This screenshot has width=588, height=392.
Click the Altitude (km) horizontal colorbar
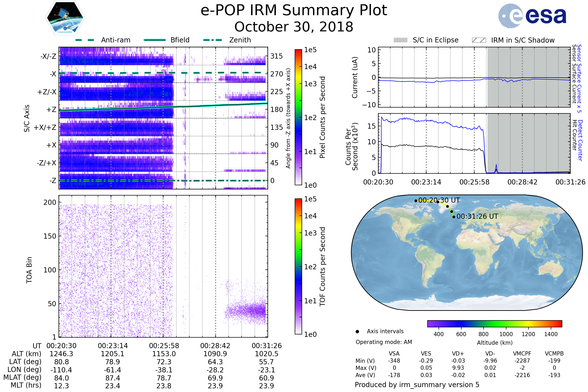[494, 323]
